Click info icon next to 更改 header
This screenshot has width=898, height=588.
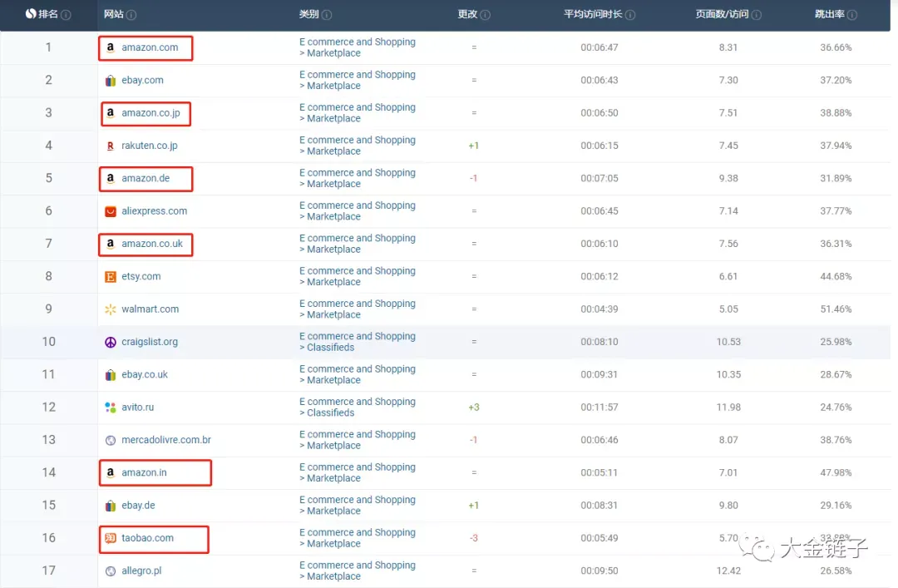(485, 14)
